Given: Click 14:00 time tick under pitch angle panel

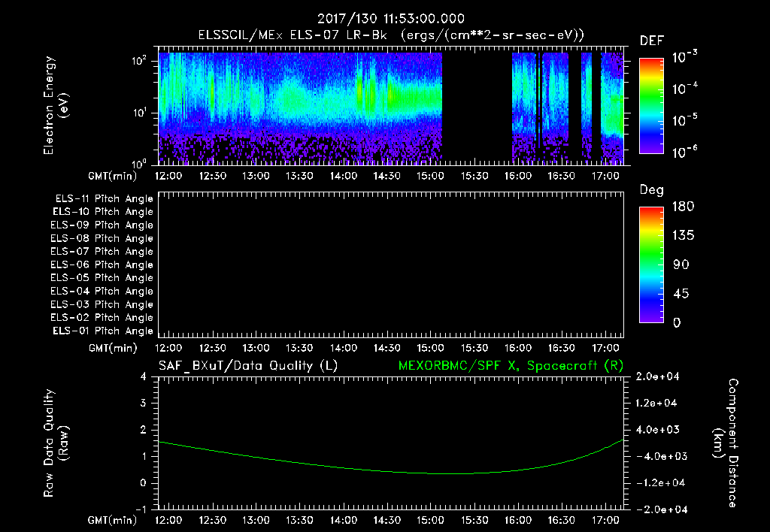Looking at the screenshot, I should pyautogui.click(x=343, y=349).
